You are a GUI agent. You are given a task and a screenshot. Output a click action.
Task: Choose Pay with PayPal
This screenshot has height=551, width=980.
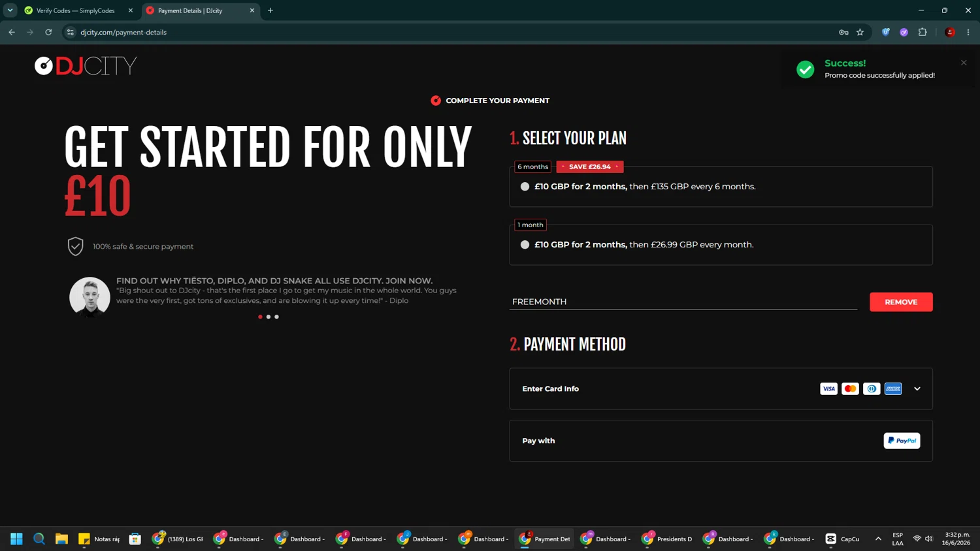coord(721,441)
